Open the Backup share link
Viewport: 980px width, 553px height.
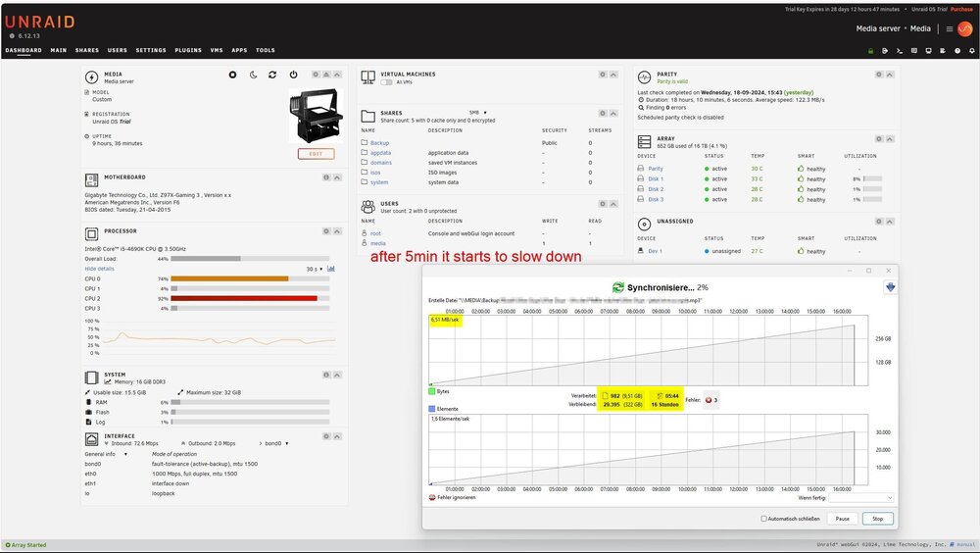coord(379,143)
